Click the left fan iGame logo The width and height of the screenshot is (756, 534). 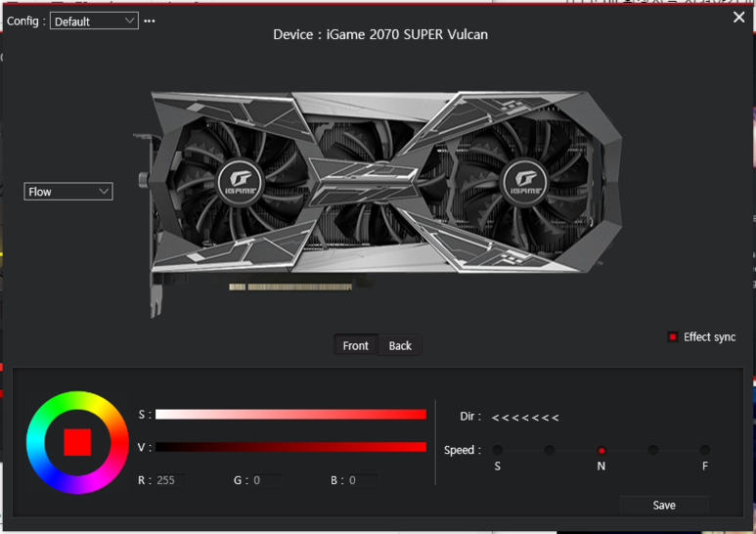(238, 180)
